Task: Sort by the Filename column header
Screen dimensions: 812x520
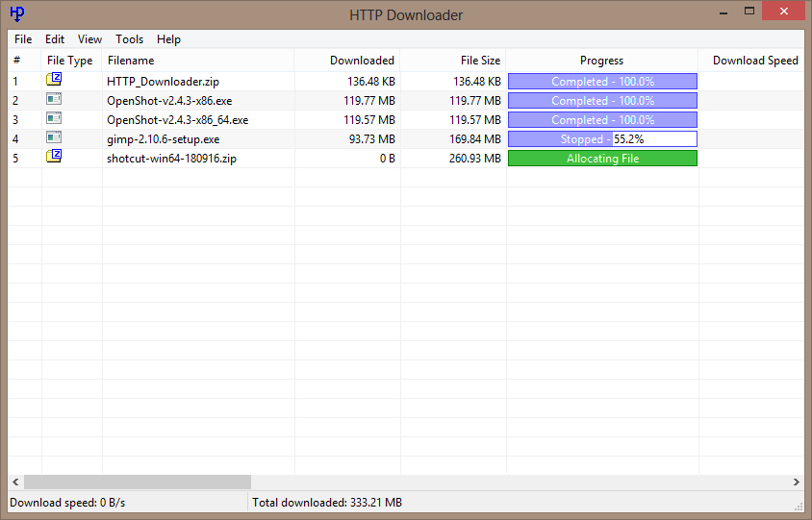Action: pyautogui.click(x=198, y=61)
